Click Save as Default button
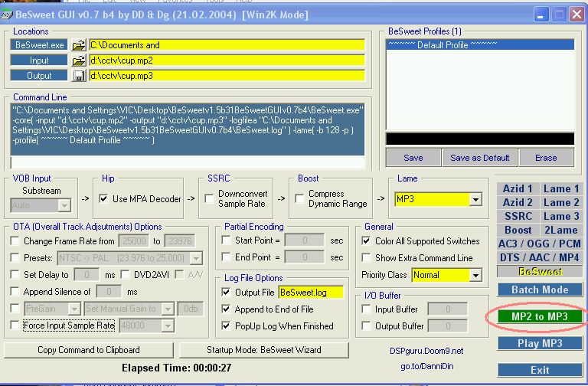This screenshot has width=588, height=386. [479, 158]
